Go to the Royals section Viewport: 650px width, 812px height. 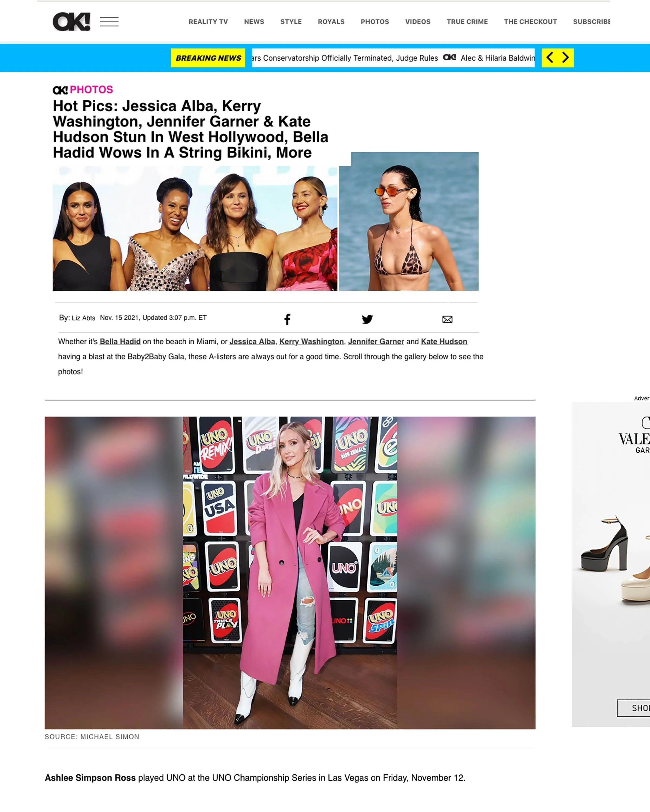click(331, 22)
